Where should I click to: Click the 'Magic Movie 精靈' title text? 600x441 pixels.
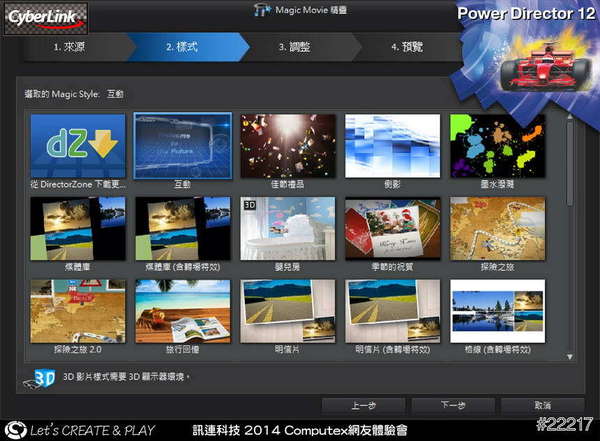coord(311,10)
